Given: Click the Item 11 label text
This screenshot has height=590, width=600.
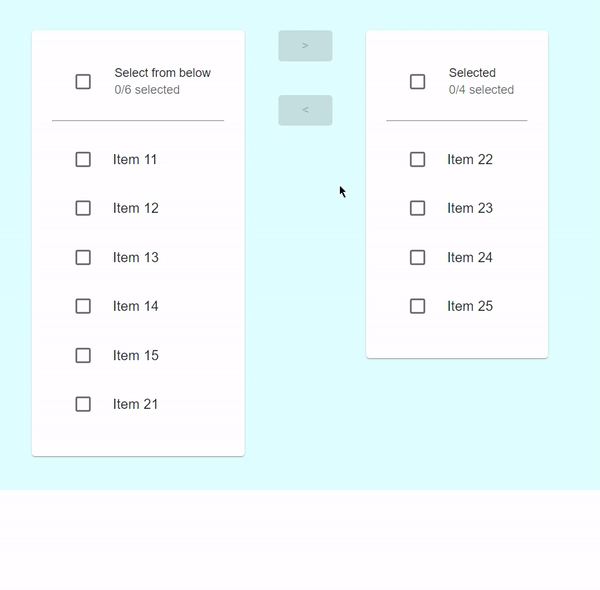Looking at the screenshot, I should (135, 160).
